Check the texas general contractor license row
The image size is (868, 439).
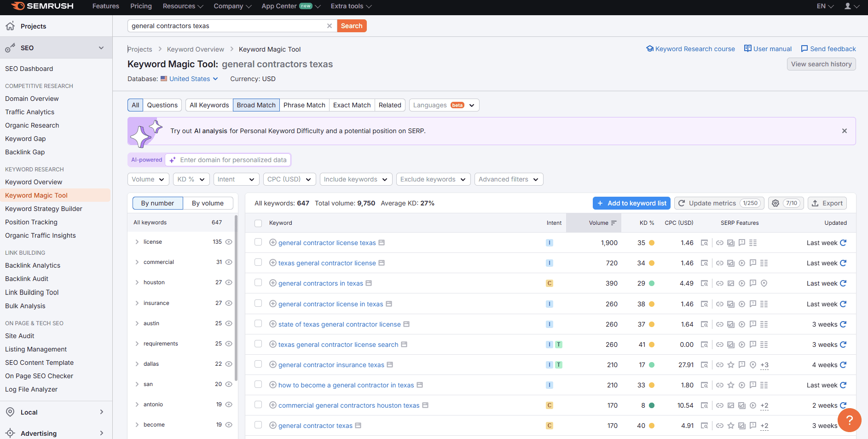(x=258, y=263)
